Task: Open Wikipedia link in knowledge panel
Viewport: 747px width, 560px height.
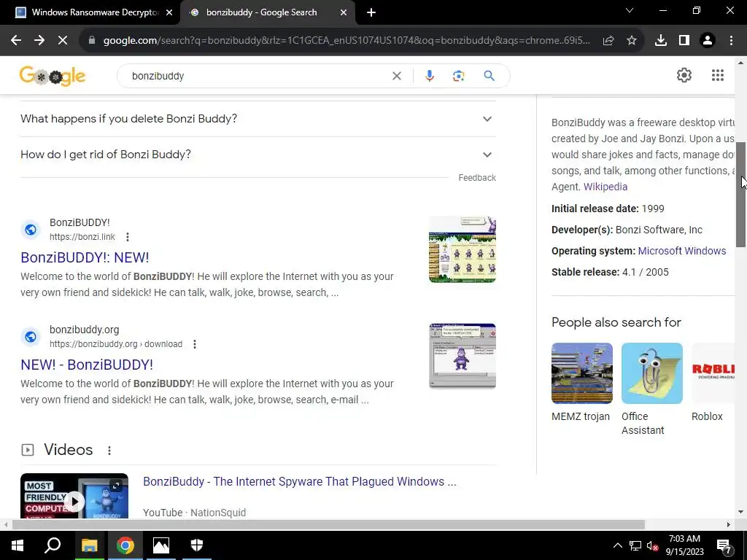Action: point(605,187)
